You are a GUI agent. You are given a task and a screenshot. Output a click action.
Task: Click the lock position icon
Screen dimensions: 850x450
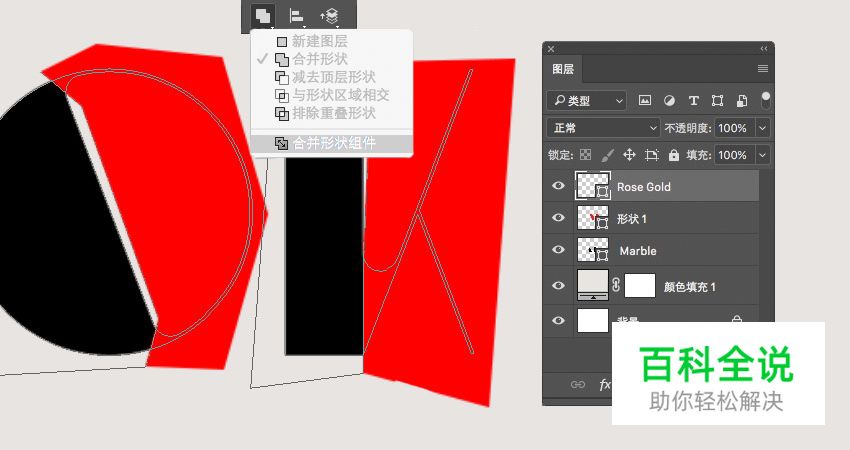[629, 155]
